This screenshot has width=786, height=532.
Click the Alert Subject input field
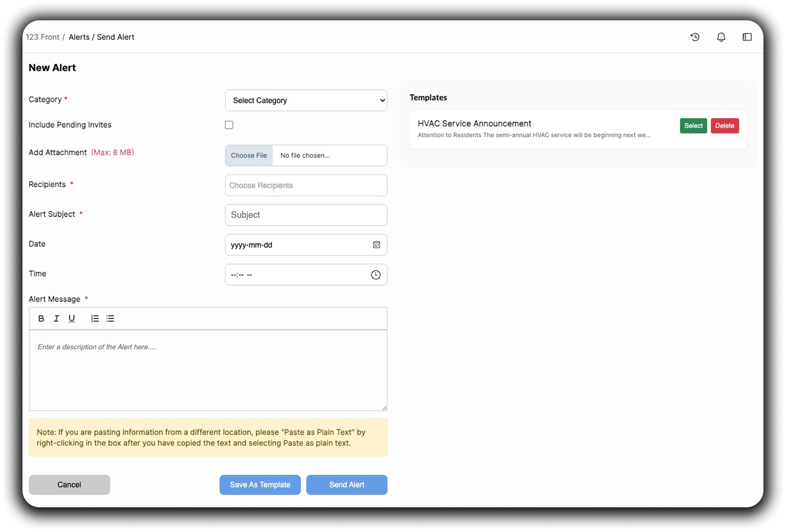(x=306, y=215)
